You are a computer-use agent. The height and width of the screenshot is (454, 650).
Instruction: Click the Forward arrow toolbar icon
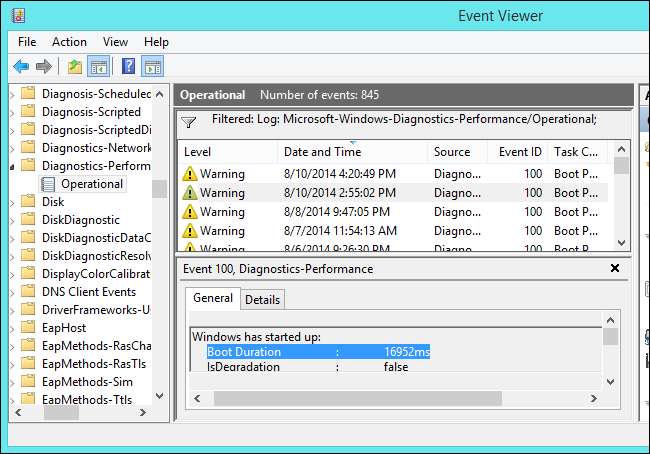click(x=43, y=66)
